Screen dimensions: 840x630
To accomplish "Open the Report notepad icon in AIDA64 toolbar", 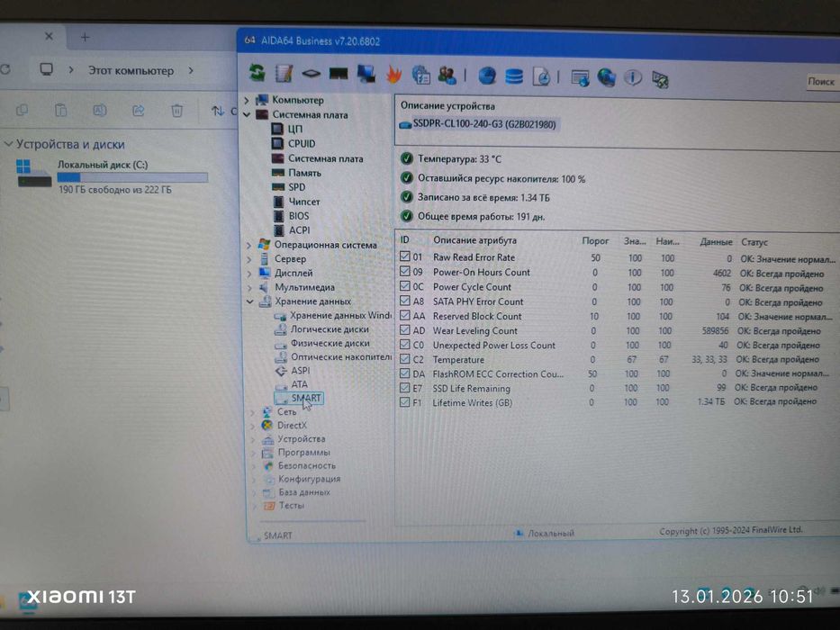I will coord(284,74).
